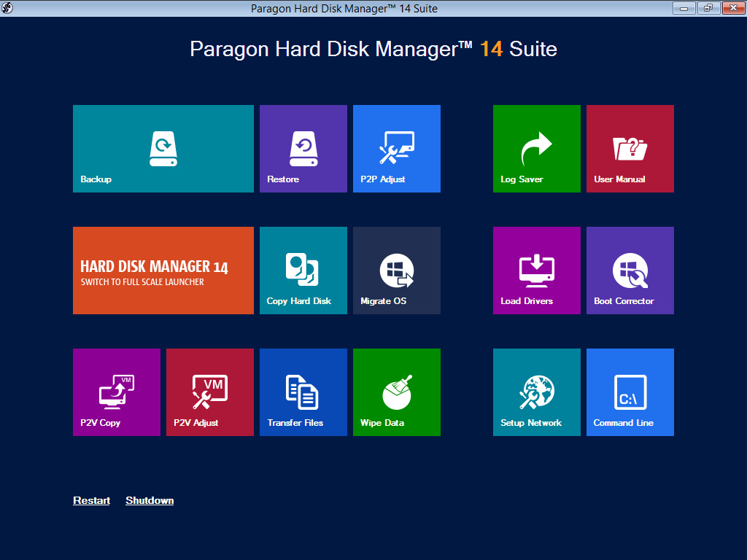Switch to full scale launcher tile

click(163, 271)
